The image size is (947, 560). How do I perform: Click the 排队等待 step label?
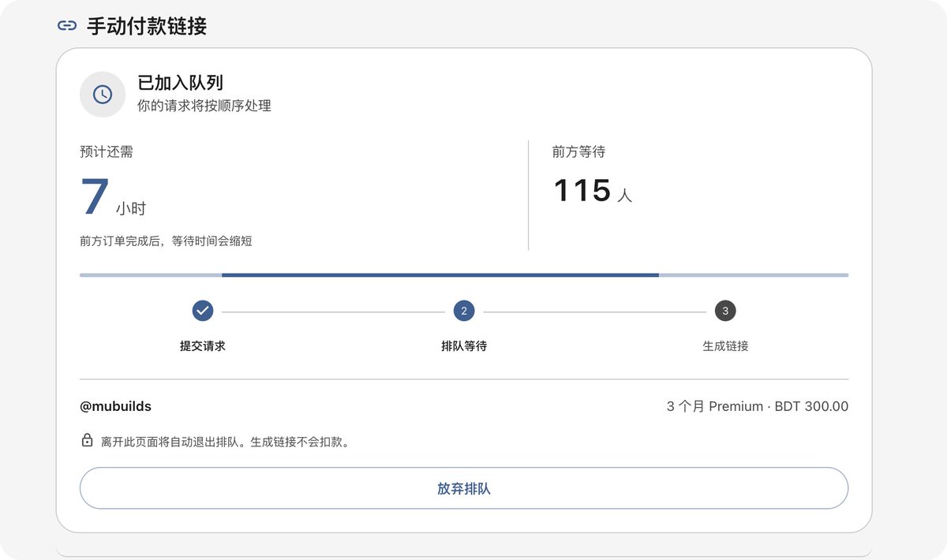point(464,345)
